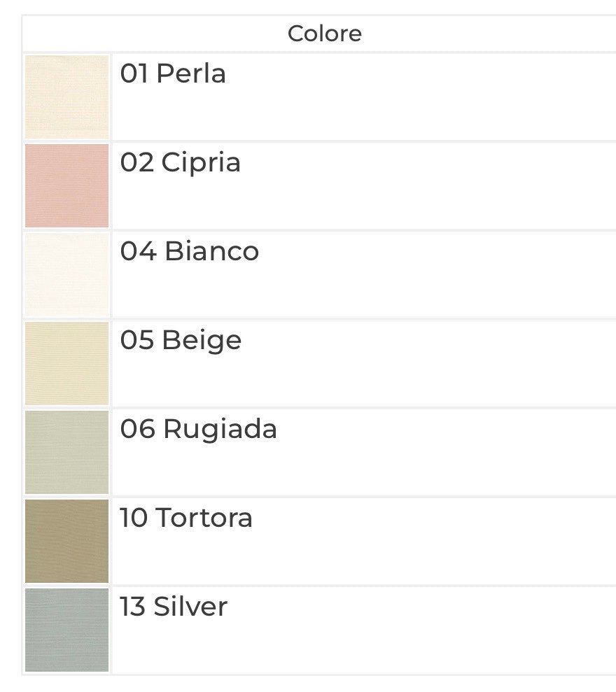
Task: Click the "Colore" table header
Action: pos(325,34)
